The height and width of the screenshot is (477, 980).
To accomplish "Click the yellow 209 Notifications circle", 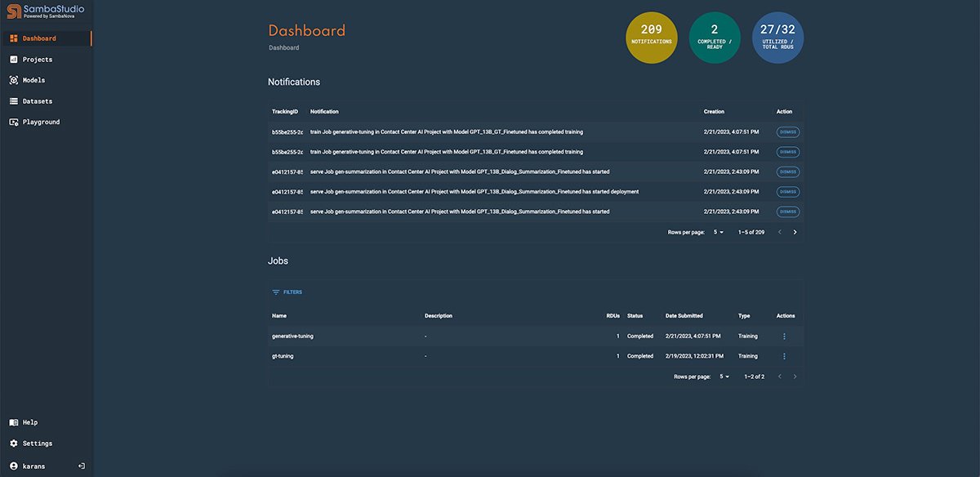I will (651, 38).
